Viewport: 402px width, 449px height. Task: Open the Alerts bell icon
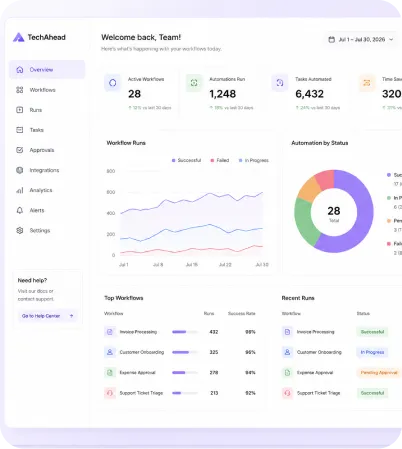coord(20,210)
